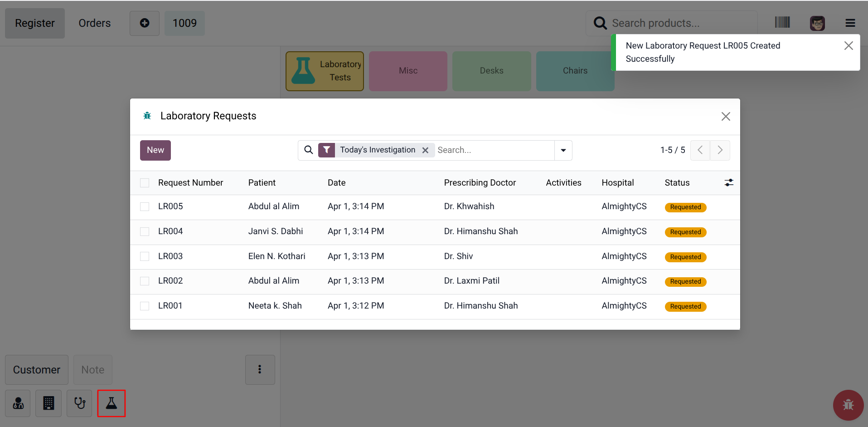The height and width of the screenshot is (427, 868).
Task: Click the barcode scanner icon
Action: click(x=782, y=23)
